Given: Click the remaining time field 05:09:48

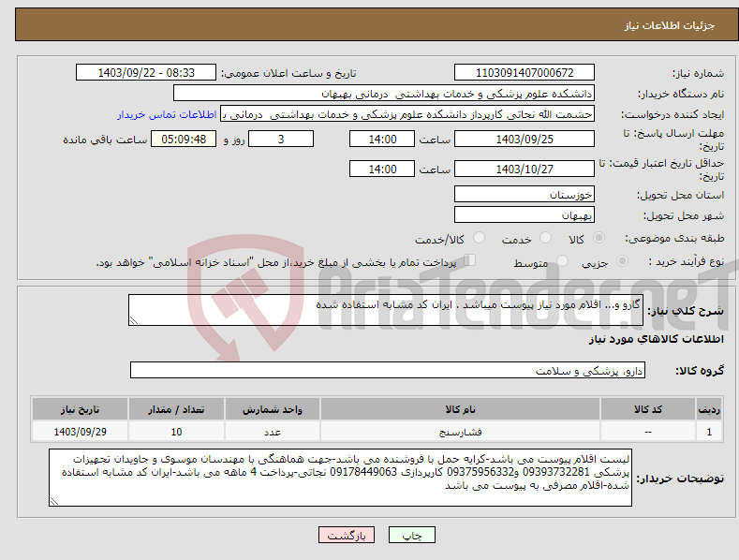Looking at the screenshot, I should point(184,139).
